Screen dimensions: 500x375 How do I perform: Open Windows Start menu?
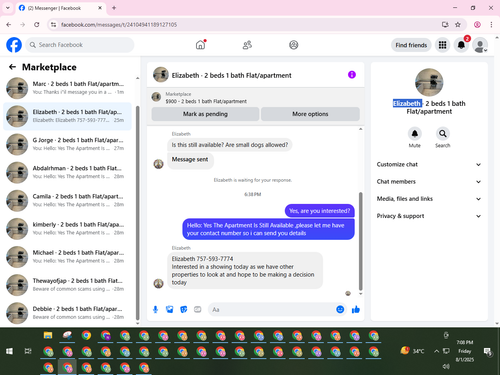[9, 351]
